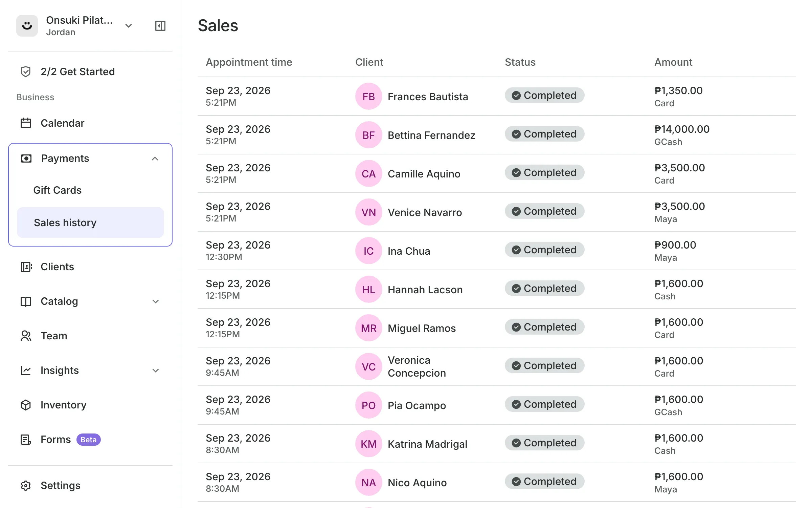Open Miguel Ramos client name
The width and height of the screenshot is (812, 508).
[422, 329]
